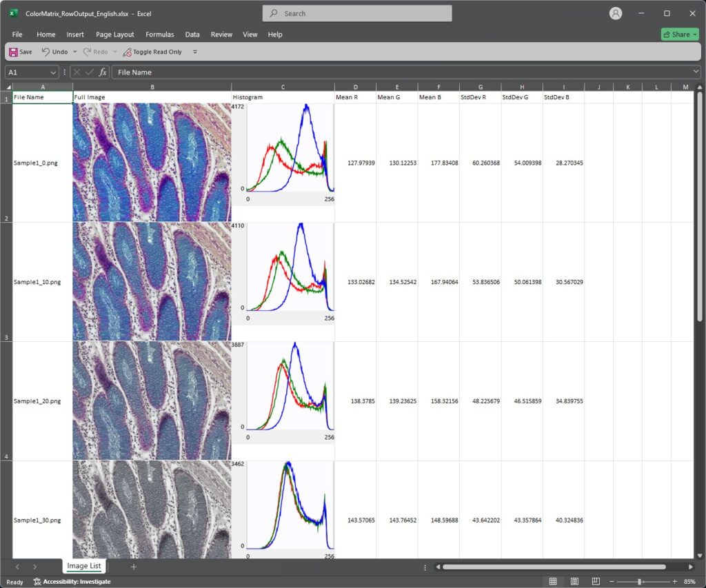Add a new sheet with plus icon
This screenshot has width=706, height=588.
pos(134,567)
